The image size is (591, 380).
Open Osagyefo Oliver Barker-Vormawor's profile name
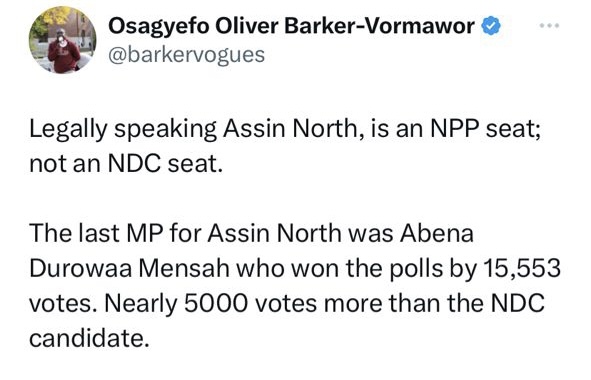coord(291,26)
